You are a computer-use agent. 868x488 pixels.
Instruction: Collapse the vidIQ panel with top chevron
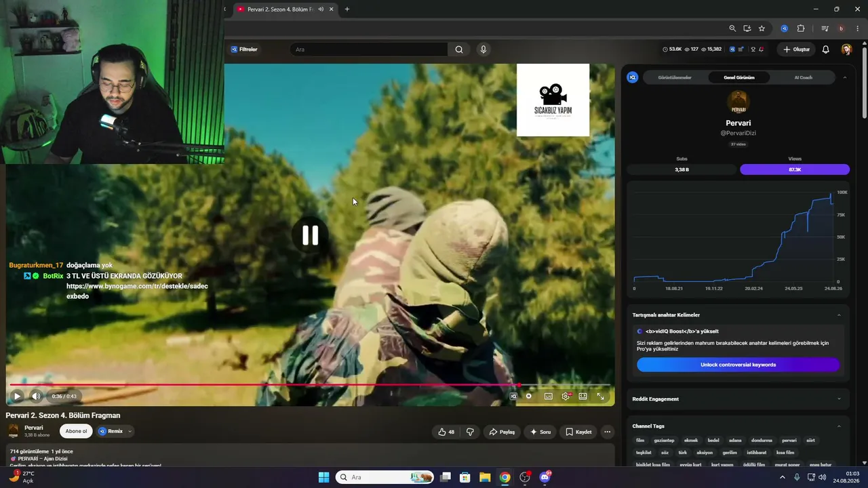click(x=844, y=77)
